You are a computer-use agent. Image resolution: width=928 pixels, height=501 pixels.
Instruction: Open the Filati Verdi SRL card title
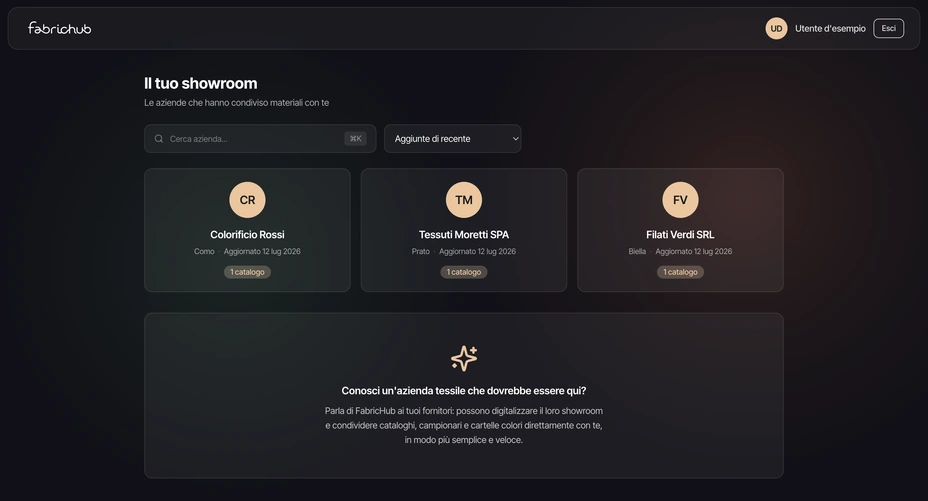pyautogui.click(x=680, y=235)
